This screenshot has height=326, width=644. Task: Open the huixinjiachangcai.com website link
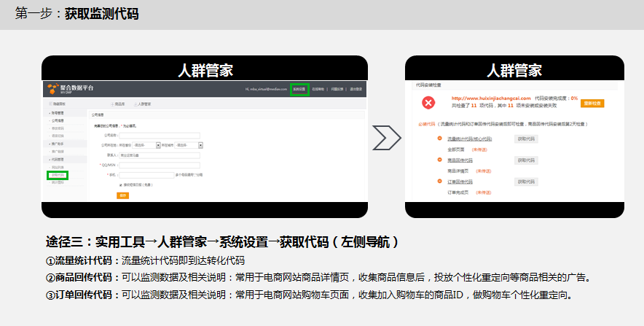pos(490,98)
